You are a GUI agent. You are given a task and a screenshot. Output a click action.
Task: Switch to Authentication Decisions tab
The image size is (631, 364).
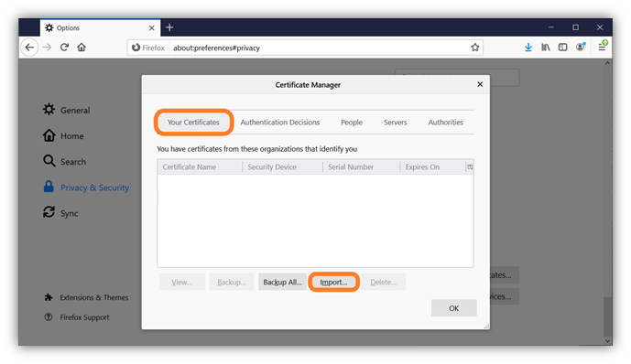pyautogui.click(x=280, y=123)
